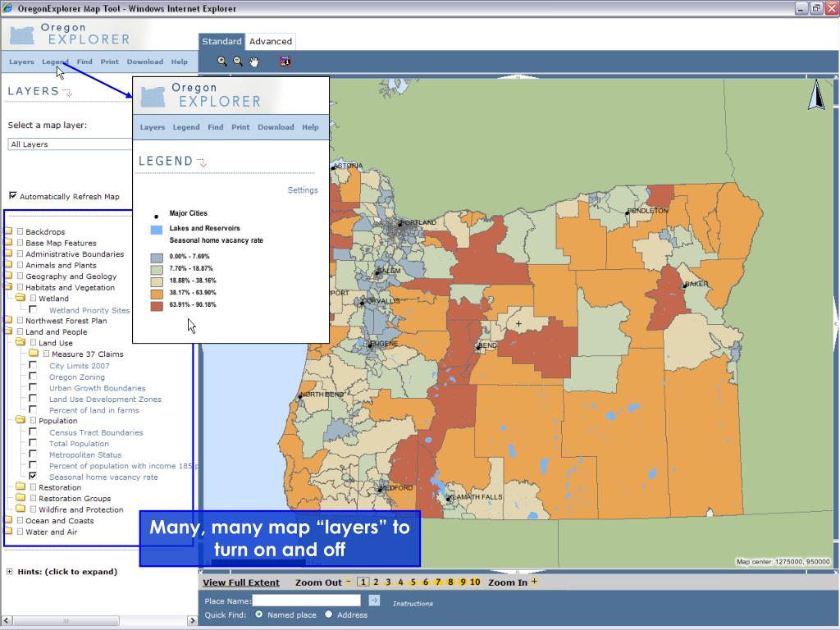Click the plus icon next to Zoom In
The width and height of the screenshot is (840, 630).
[x=534, y=582]
